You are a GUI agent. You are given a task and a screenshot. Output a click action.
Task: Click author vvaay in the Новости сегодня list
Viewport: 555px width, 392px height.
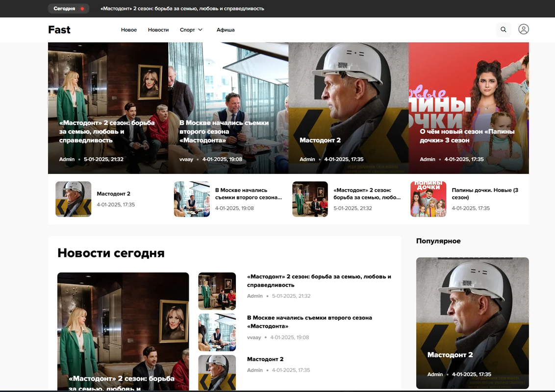click(254, 337)
